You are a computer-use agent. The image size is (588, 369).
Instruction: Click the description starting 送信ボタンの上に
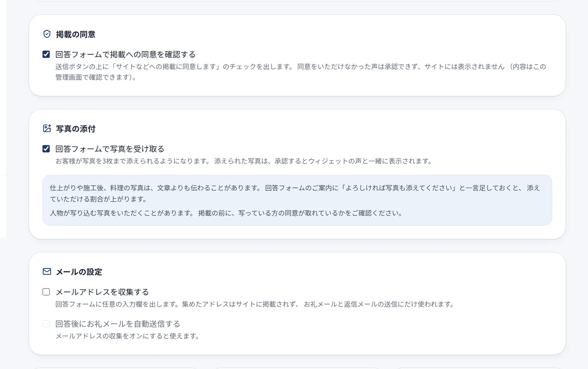(301, 72)
